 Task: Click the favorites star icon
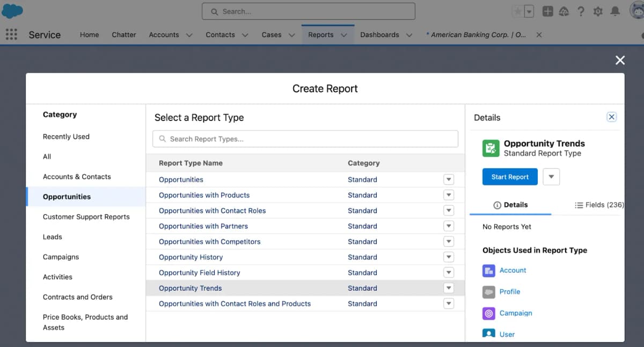pos(517,11)
